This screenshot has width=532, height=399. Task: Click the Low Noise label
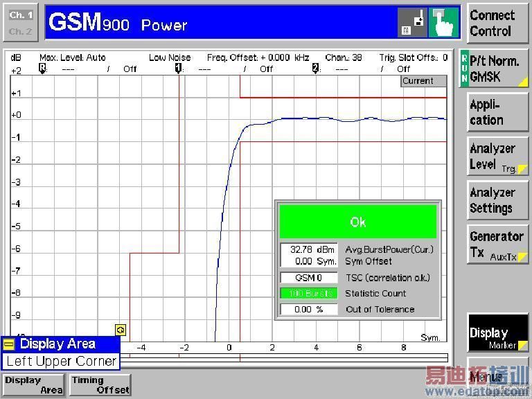(170, 57)
